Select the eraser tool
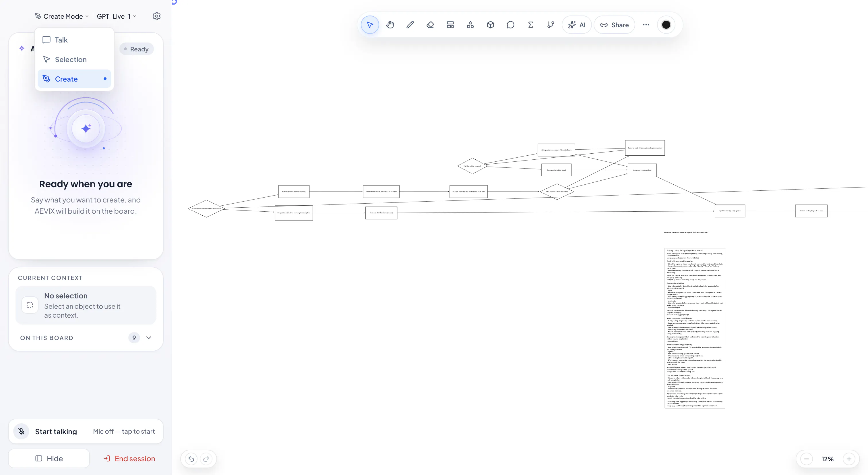Screen dimensions: 868x475 (x=430, y=25)
